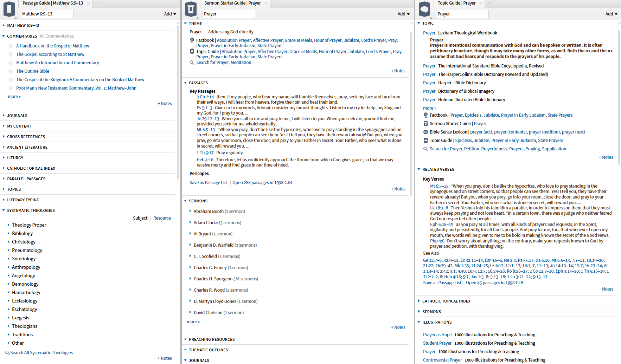Expand Charles H. Spurgeon's sermons list
Viewport: 621px width, 364px height.
(x=191, y=279)
